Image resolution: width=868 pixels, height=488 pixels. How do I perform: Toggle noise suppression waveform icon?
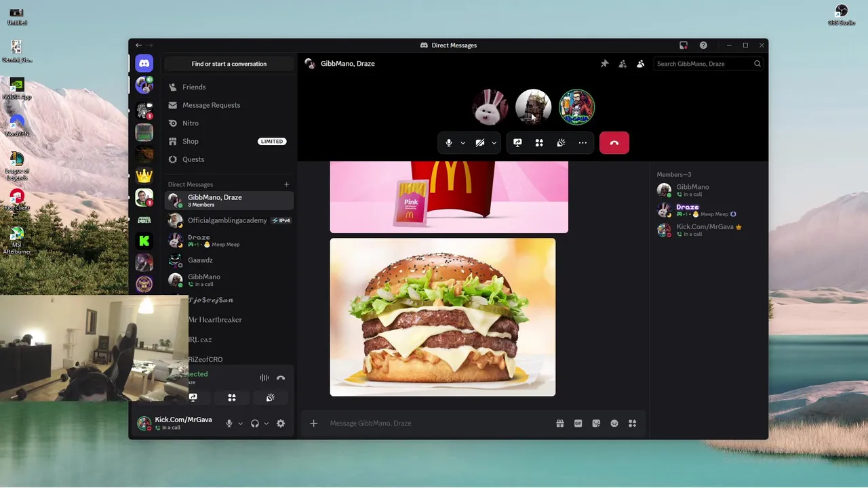[264, 378]
